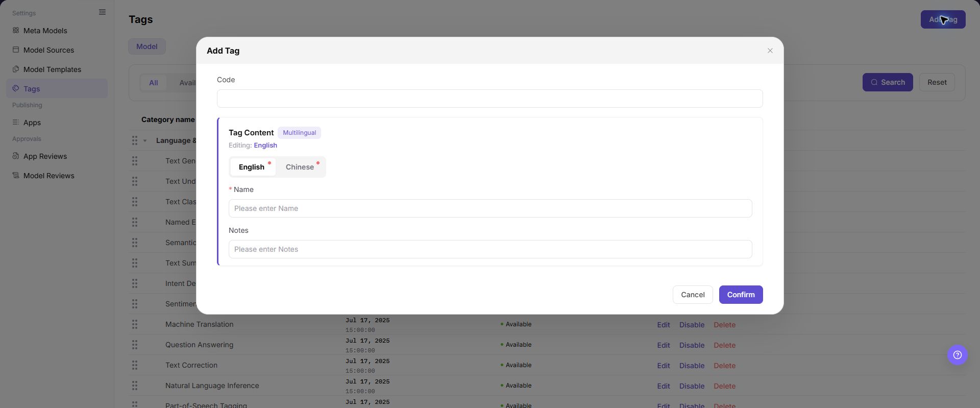Click the App Reviews sidebar icon
This screenshot has height=408, width=980.
click(x=16, y=156)
